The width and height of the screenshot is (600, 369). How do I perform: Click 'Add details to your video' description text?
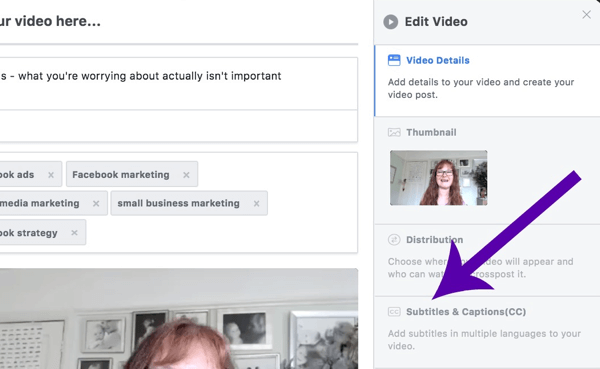point(481,88)
